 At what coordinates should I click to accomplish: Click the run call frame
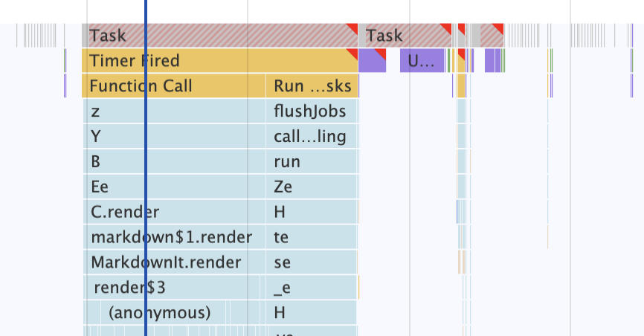[x=312, y=162]
